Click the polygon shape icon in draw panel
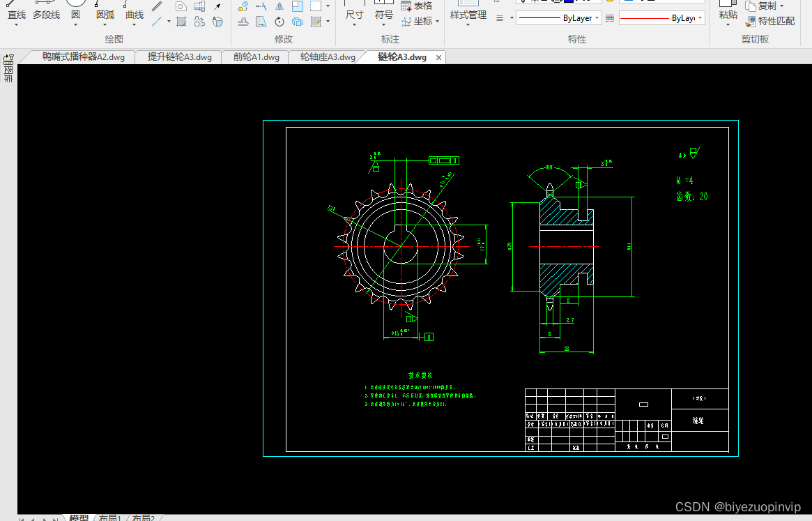Screen dimensions: 812x521 click(181, 6)
